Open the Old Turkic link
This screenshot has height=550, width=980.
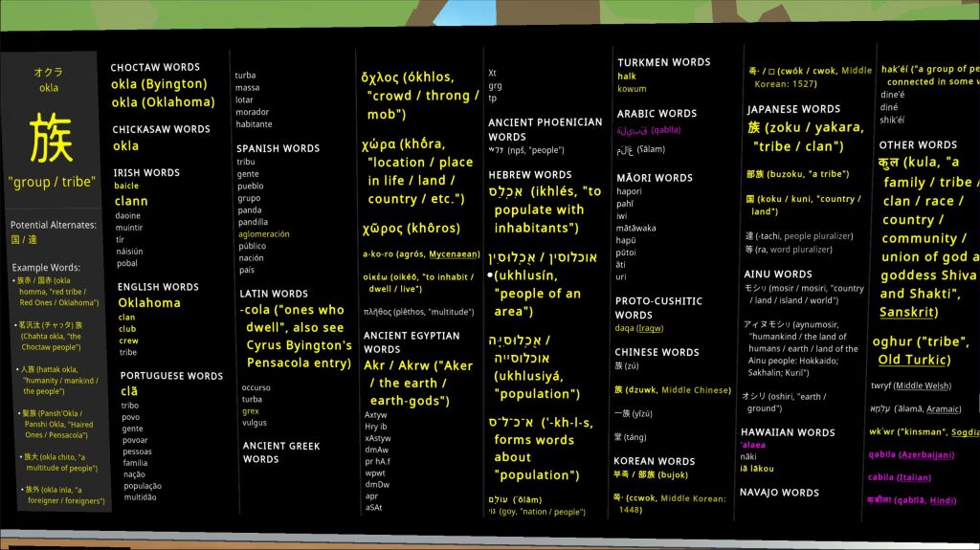coord(914,361)
